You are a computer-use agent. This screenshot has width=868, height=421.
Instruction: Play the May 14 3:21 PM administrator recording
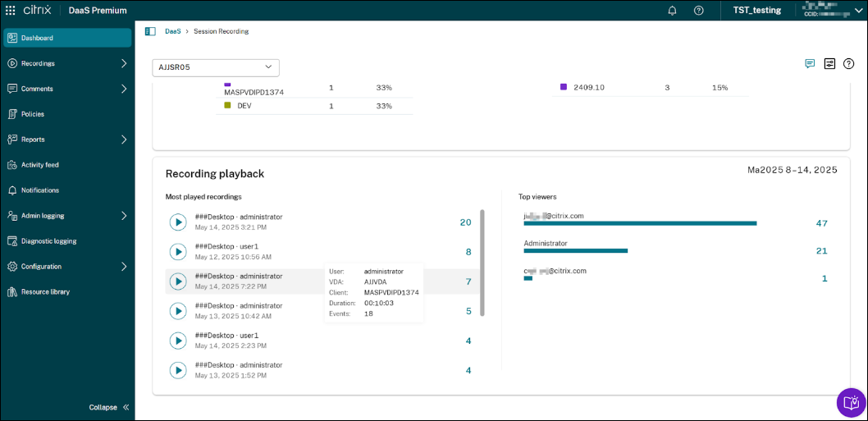click(178, 222)
